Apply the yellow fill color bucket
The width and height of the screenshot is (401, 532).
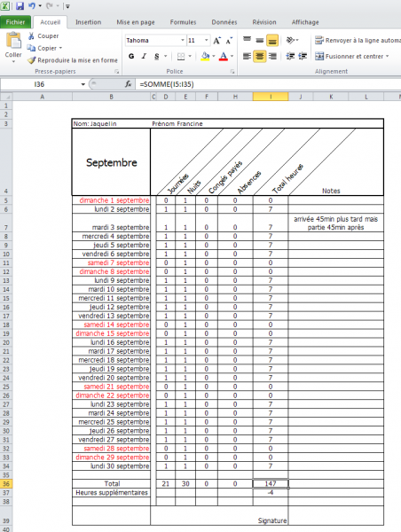[x=205, y=57]
